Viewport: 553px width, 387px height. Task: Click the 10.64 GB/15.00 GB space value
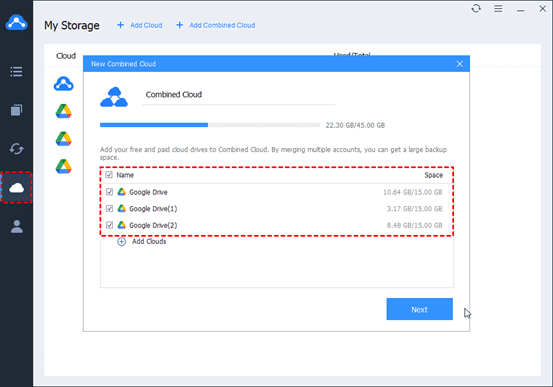pyautogui.click(x=413, y=192)
